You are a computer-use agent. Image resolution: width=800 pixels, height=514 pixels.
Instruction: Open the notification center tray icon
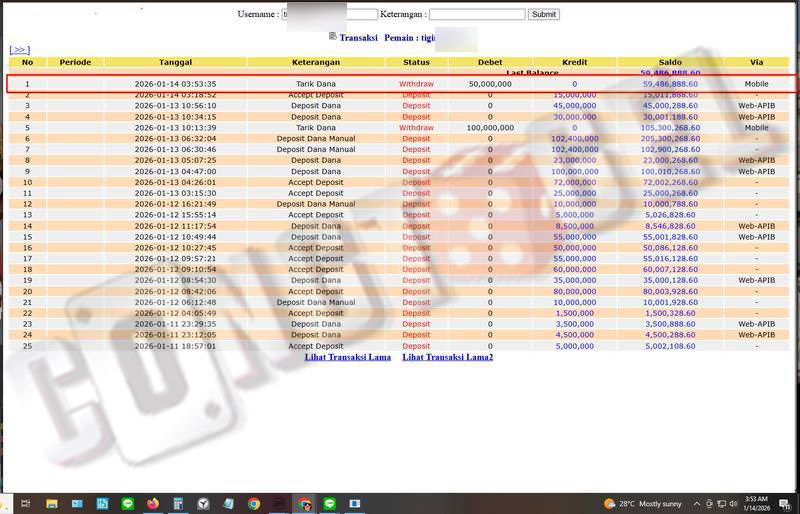pos(786,504)
